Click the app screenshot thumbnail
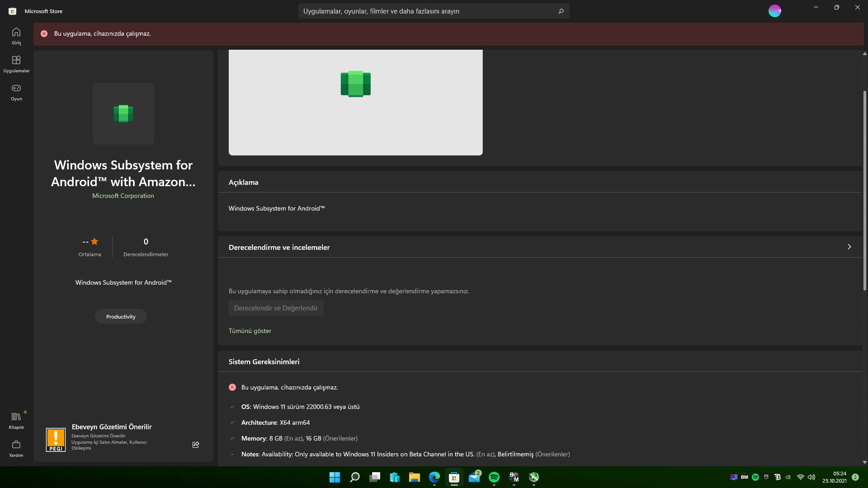The height and width of the screenshot is (488, 868). 355,102
